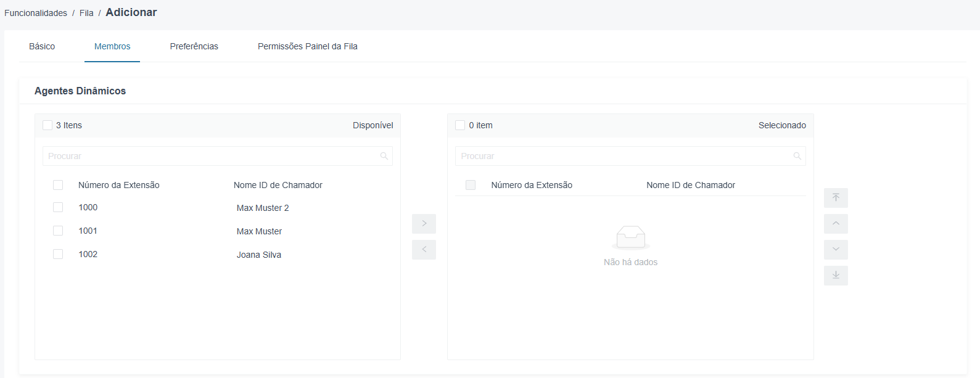The image size is (980, 378).
Task: Click Número da Extensão header in Selecionado
Action: point(532,185)
